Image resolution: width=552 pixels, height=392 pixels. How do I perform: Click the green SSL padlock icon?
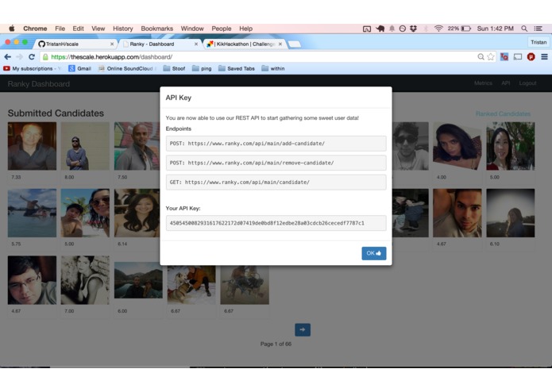pyautogui.click(x=45, y=56)
